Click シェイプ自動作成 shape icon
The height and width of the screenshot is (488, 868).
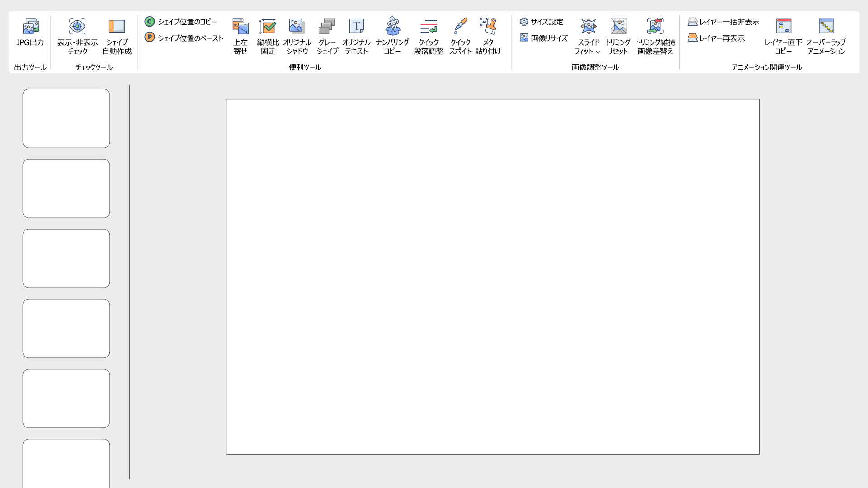pos(117,27)
